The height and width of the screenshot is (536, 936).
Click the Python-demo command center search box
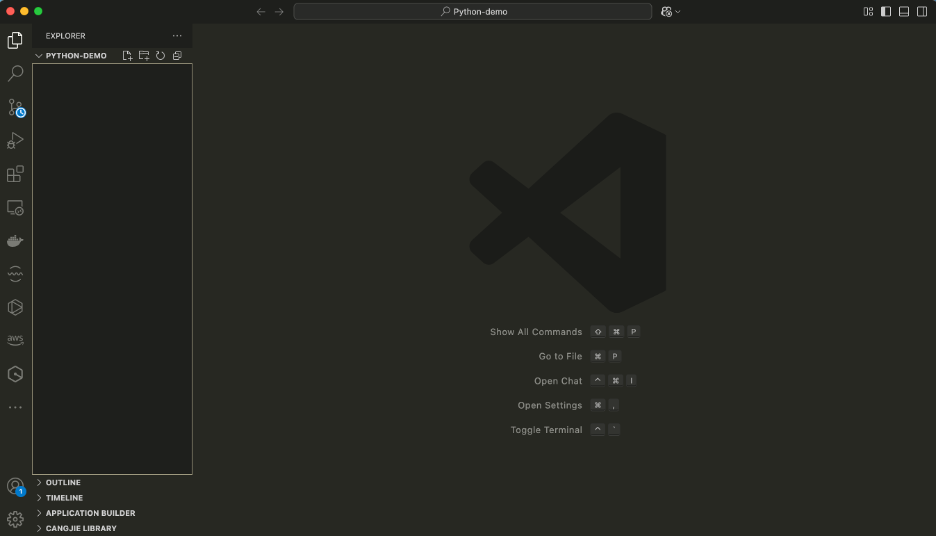coord(473,12)
